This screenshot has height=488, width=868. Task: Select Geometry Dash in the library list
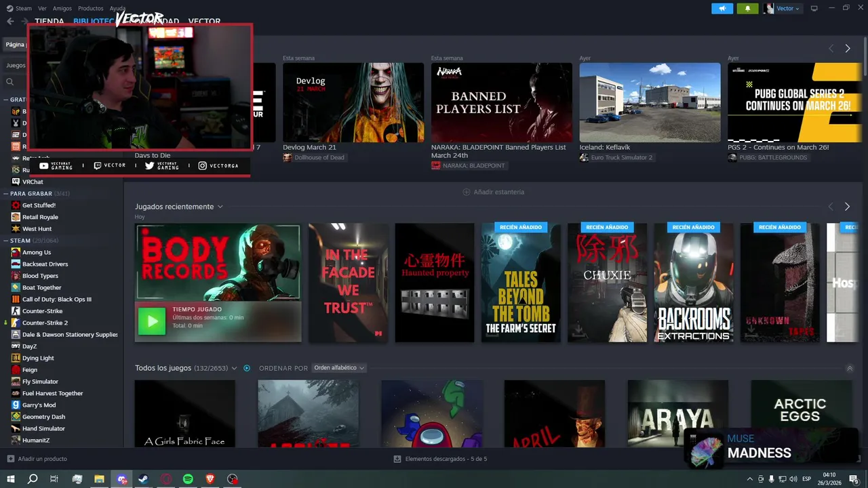43,417
